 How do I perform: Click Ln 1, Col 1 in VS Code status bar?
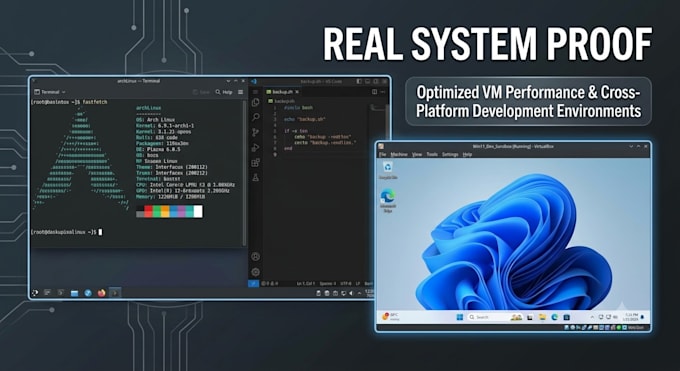(x=306, y=283)
